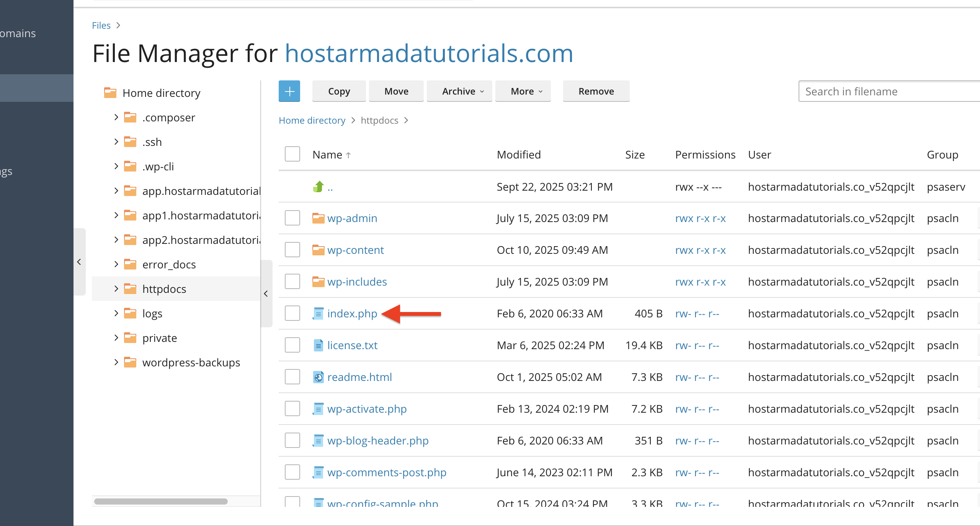
Task: Check the readme.html row checkbox
Action: [x=292, y=377]
